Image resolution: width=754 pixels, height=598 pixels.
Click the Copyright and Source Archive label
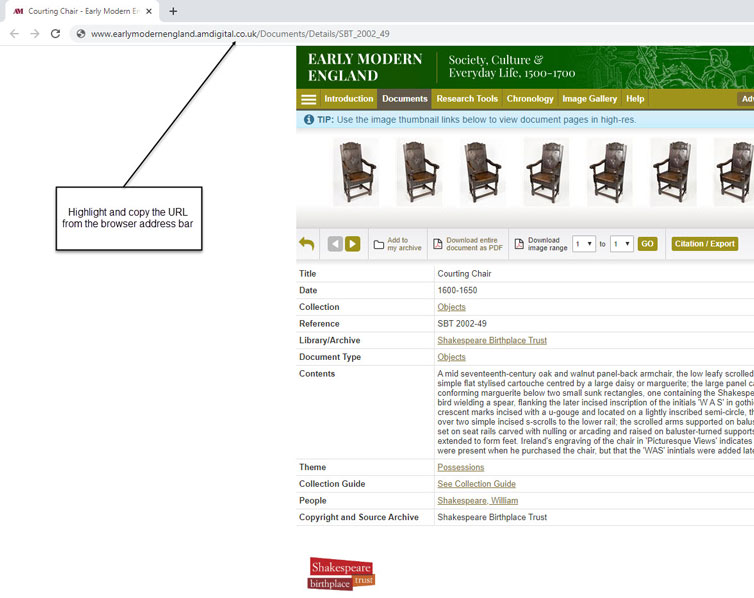pos(359,517)
